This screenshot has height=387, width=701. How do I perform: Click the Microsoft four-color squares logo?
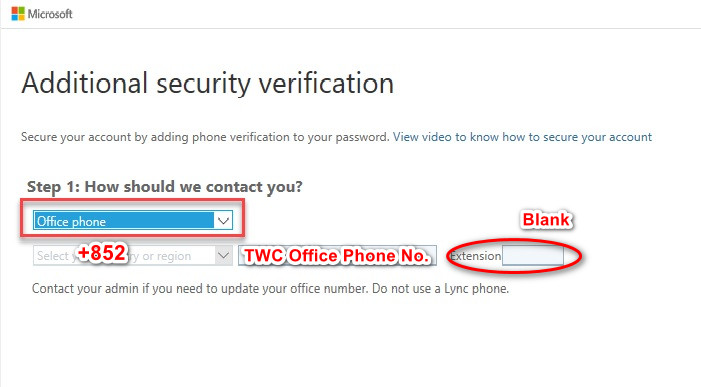(18, 13)
